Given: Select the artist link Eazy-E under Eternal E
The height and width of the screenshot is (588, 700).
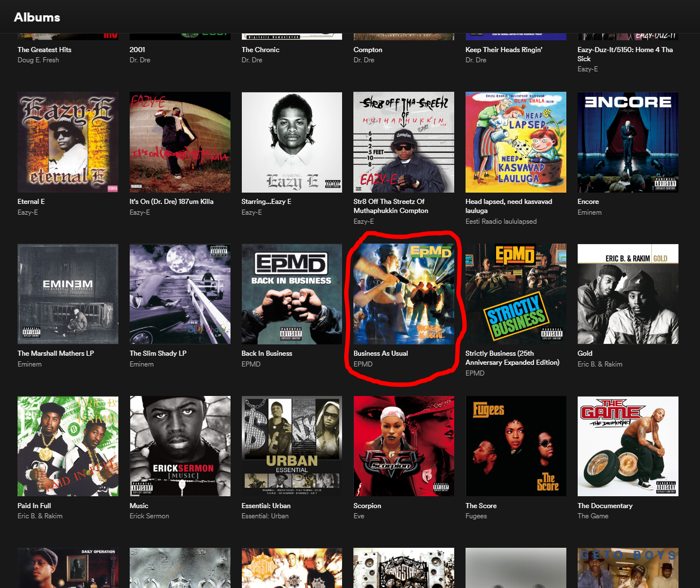Looking at the screenshot, I should (28, 212).
